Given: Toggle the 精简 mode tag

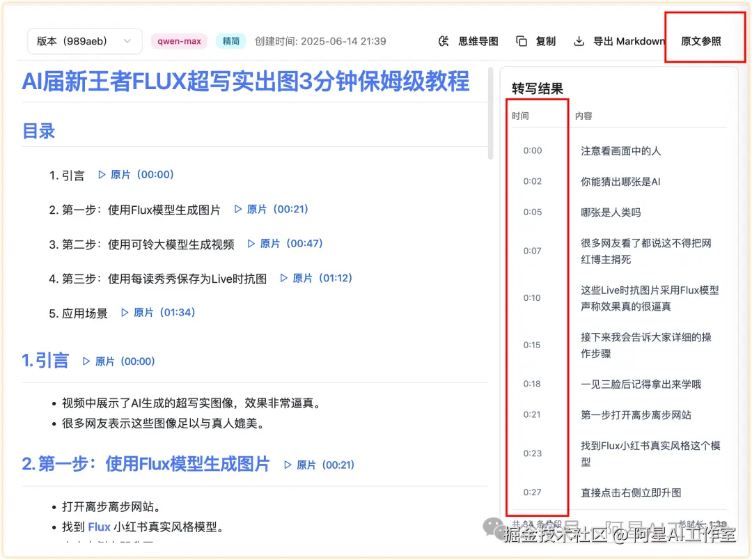Looking at the screenshot, I should coord(230,41).
